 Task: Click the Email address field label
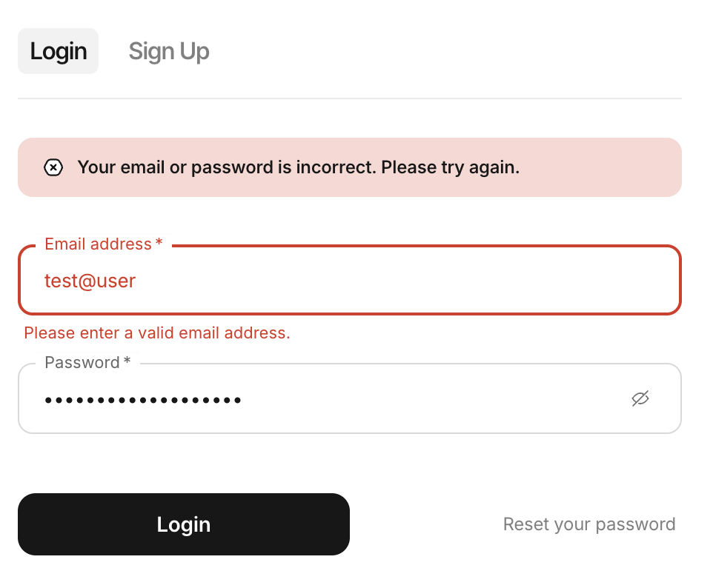(98, 244)
